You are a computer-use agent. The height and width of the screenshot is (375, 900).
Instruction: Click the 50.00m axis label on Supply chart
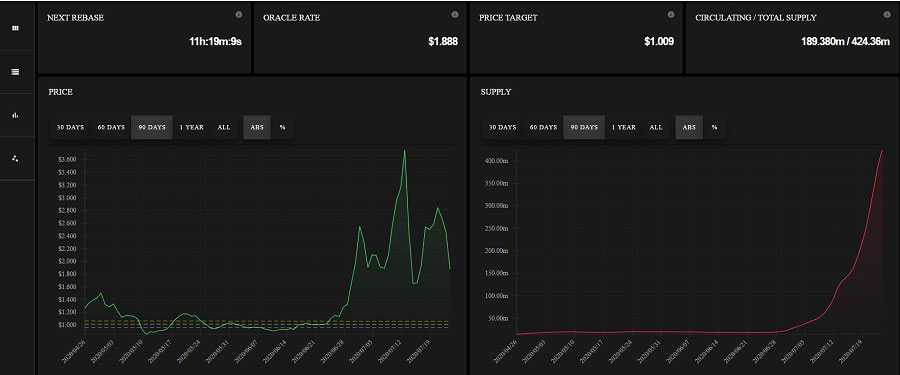pos(499,318)
